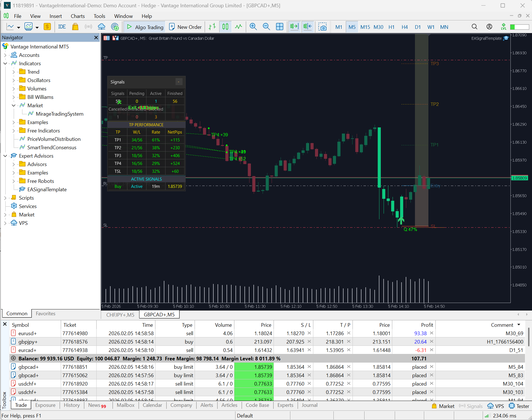
Task: Select SmartTrendConsensus indicator
Action: pyautogui.click(x=52, y=148)
